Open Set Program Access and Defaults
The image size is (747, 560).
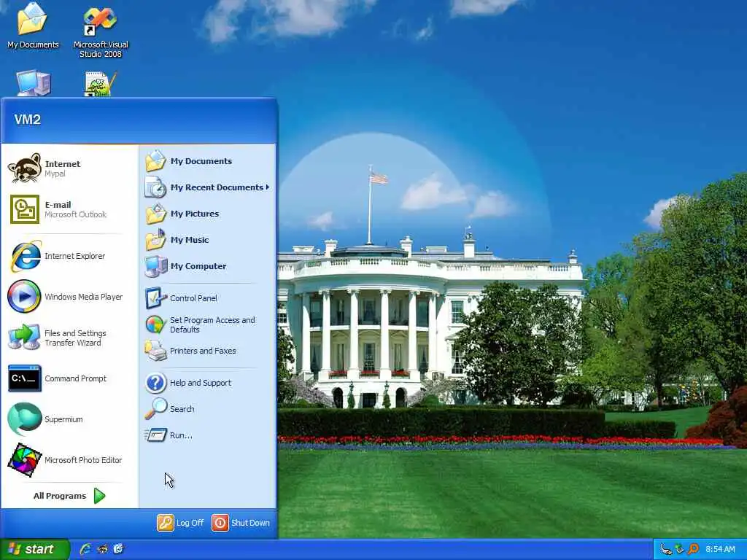(207, 324)
